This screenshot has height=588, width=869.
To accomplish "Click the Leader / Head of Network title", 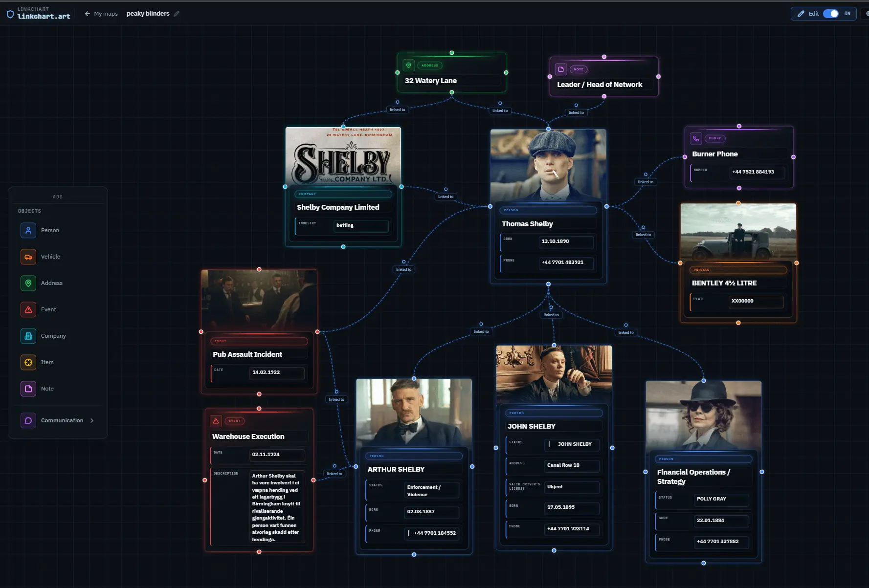I will click(600, 85).
